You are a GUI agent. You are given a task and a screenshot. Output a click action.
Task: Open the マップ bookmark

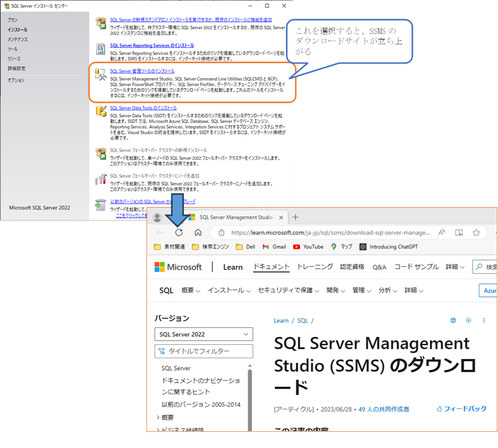pyautogui.click(x=341, y=247)
